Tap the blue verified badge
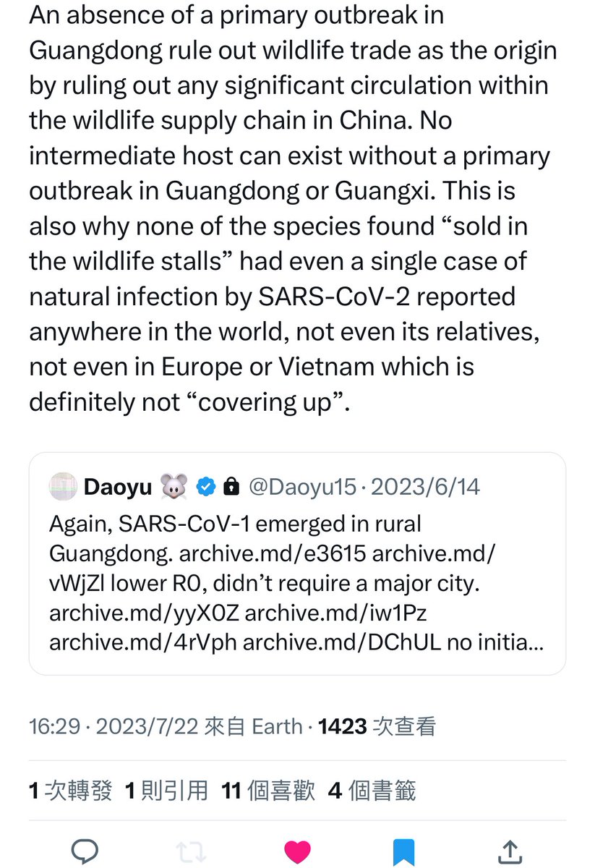595x868 pixels. (x=206, y=488)
